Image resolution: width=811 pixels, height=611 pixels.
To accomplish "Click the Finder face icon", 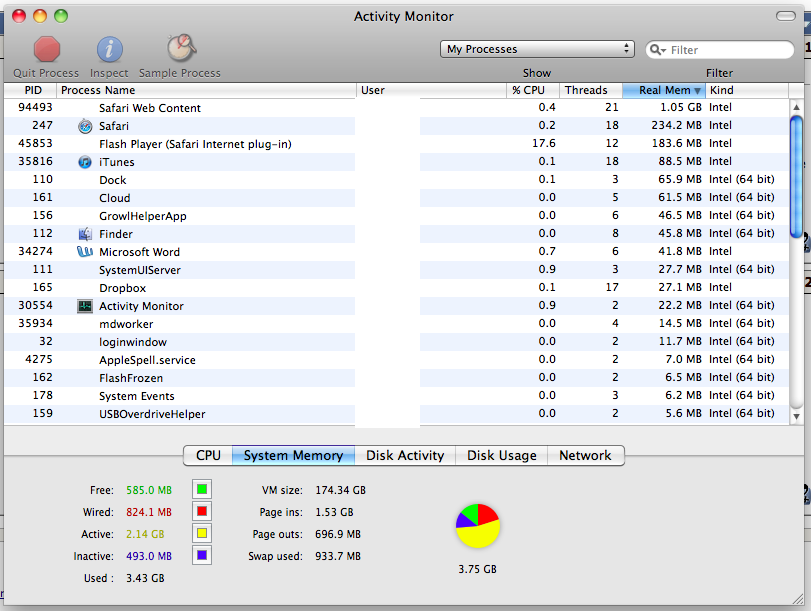I will coord(85,234).
